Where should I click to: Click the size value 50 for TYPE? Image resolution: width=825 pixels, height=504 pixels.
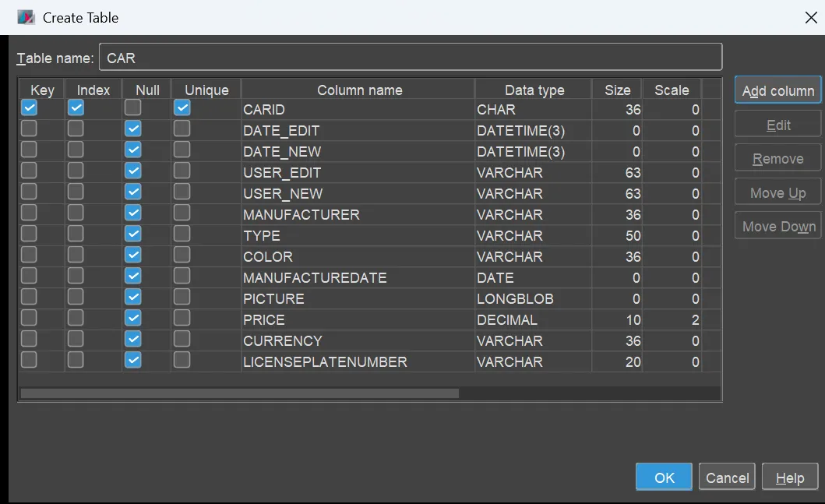pos(617,236)
